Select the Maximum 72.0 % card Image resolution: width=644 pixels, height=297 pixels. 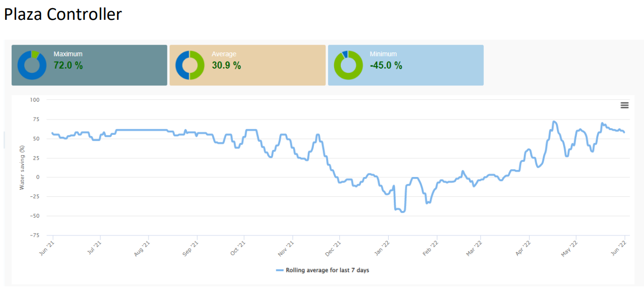pyautogui.click(x=90, y=65)
